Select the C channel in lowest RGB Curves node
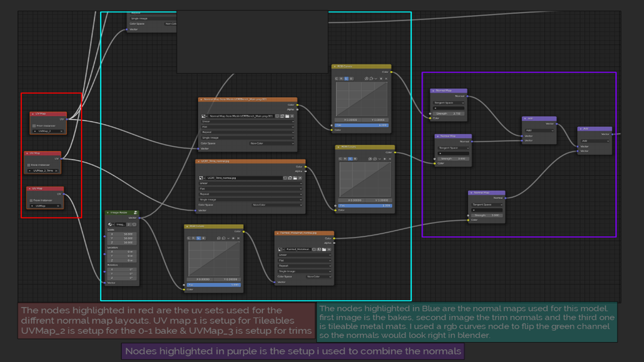 pos(188,238)
